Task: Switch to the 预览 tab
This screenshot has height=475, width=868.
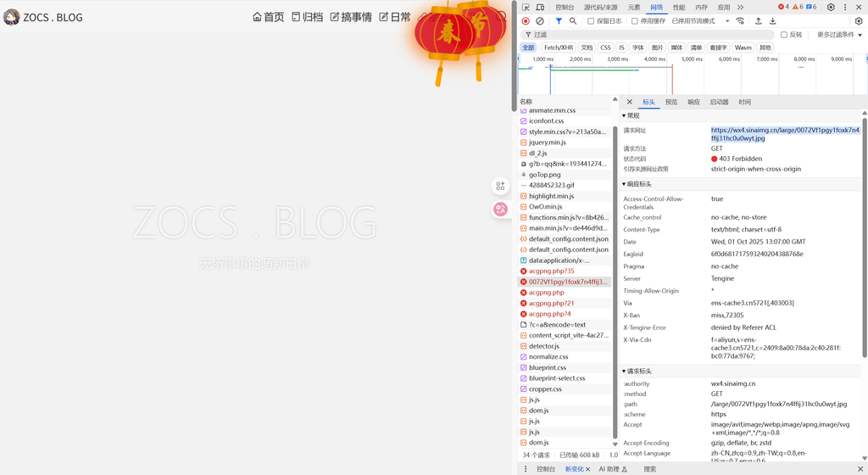Action: pos(671,102)
